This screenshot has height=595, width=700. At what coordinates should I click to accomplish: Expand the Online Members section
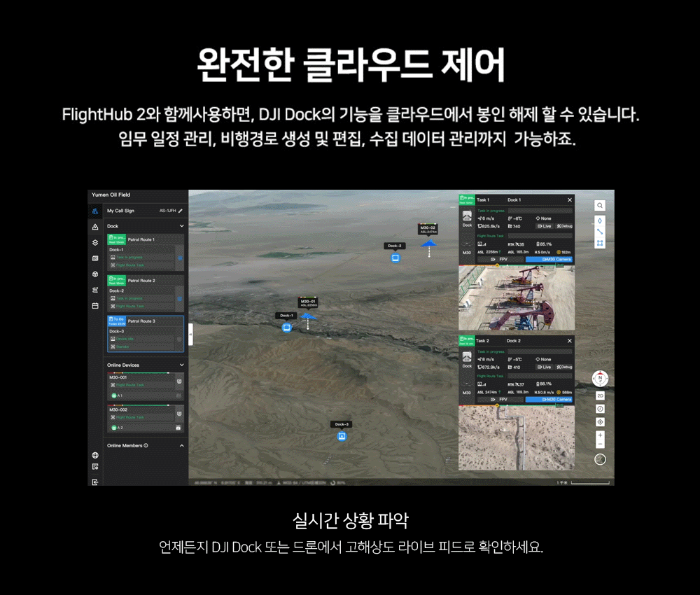pos(182,445)
